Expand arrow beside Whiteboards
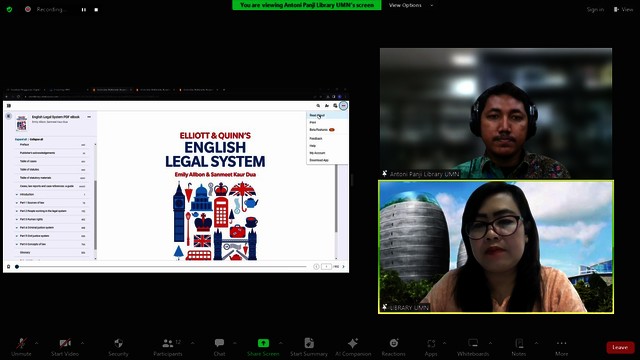Viewport: 640px width, 360px height. click(490, 343)
